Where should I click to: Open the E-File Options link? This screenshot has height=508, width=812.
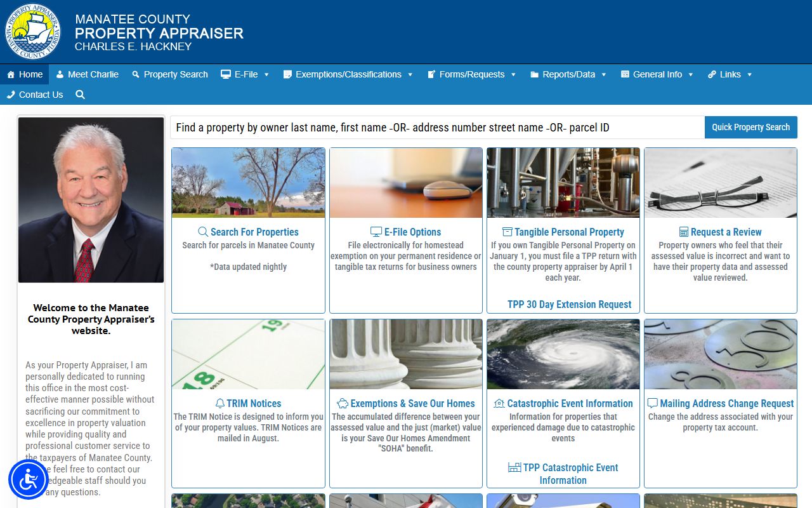pos(412,232)
